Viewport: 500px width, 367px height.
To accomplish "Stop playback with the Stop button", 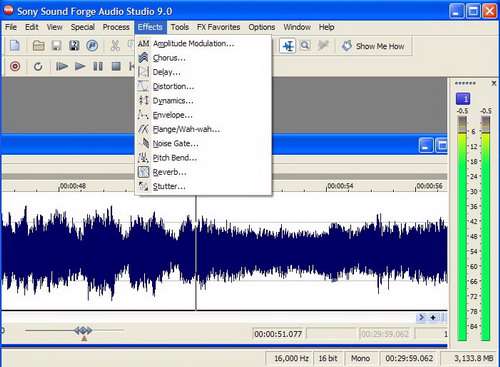I will click(x=116, y=66).
